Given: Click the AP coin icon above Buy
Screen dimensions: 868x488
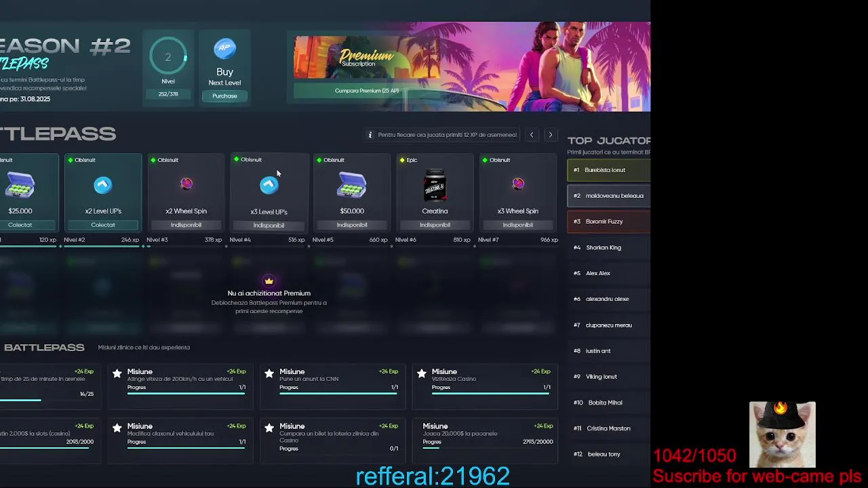Looking at the screenshot, I should click(x=224, y=49).
